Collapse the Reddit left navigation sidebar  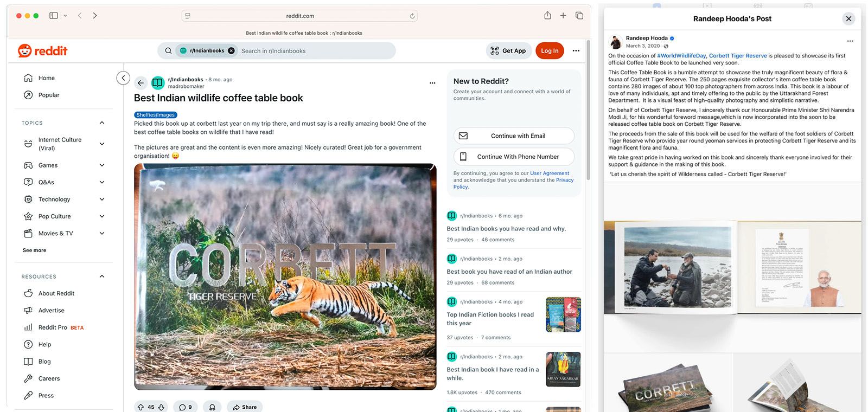(x=124, y=78)
